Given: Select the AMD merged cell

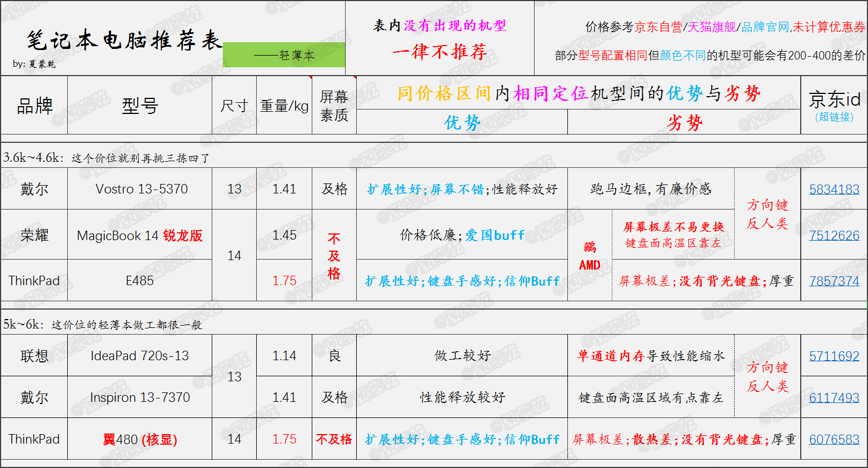Looking at the screenshot, I should (x=590, y=256).
